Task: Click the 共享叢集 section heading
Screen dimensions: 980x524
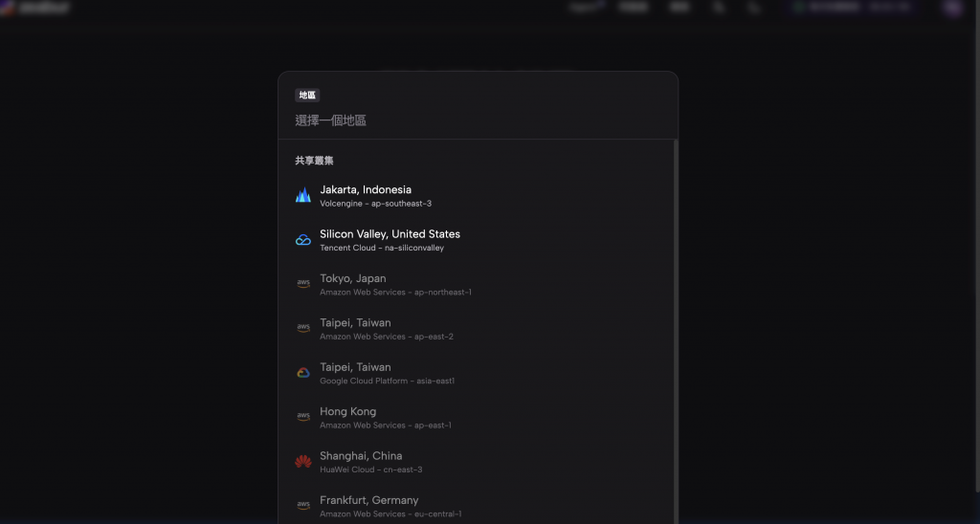Action: (x=314, y=161)
